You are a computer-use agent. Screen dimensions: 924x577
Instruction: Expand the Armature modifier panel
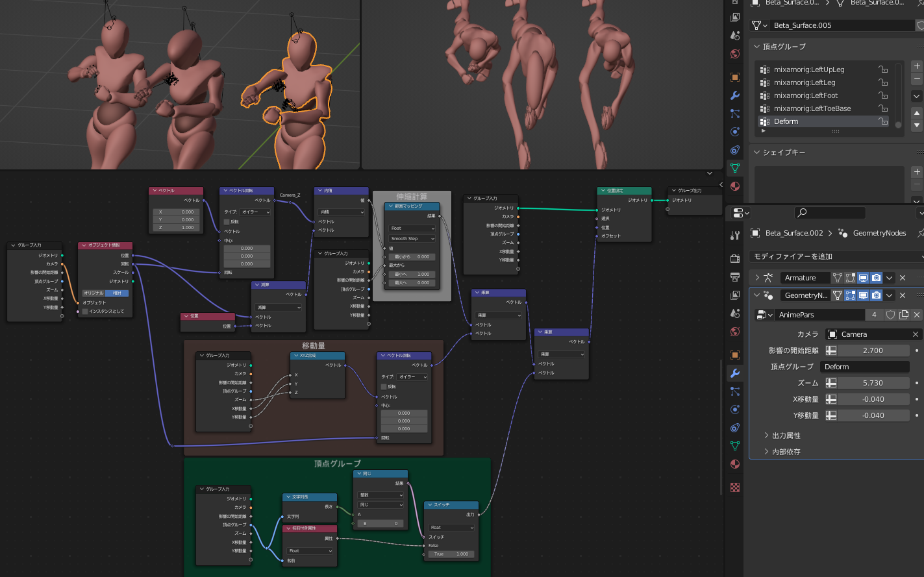(756, 278)
